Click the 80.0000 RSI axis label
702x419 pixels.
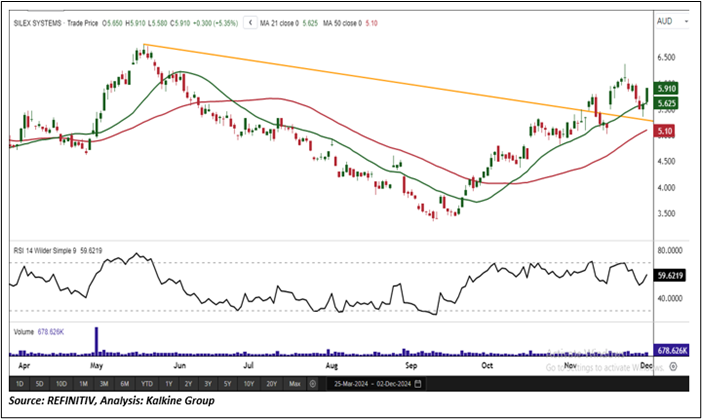(x=670, y=251)
